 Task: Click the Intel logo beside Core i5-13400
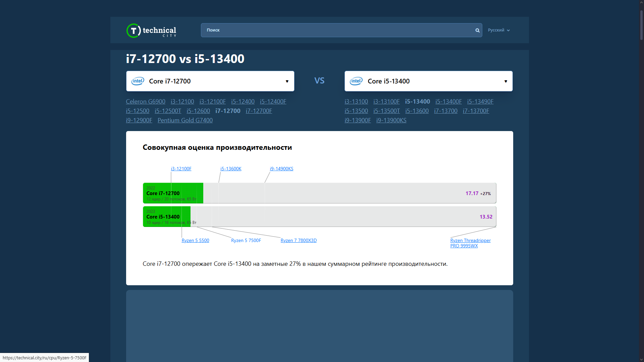(x=356, y=81)
